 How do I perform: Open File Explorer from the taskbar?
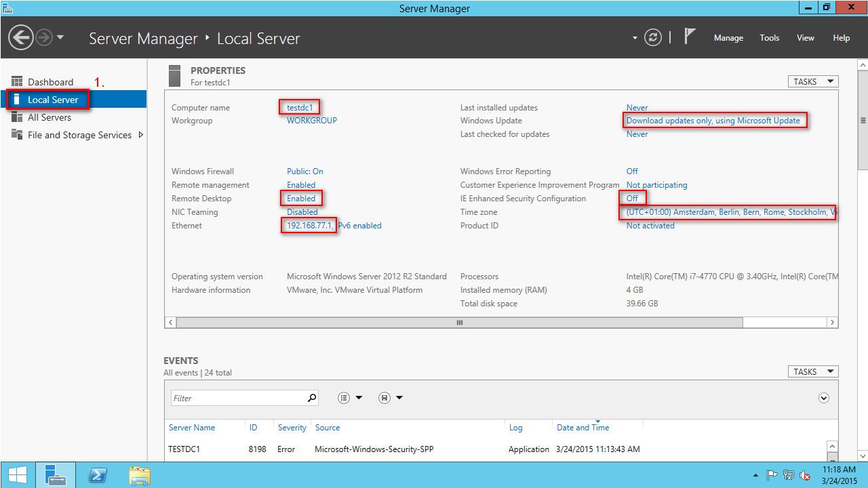(140, 476)
